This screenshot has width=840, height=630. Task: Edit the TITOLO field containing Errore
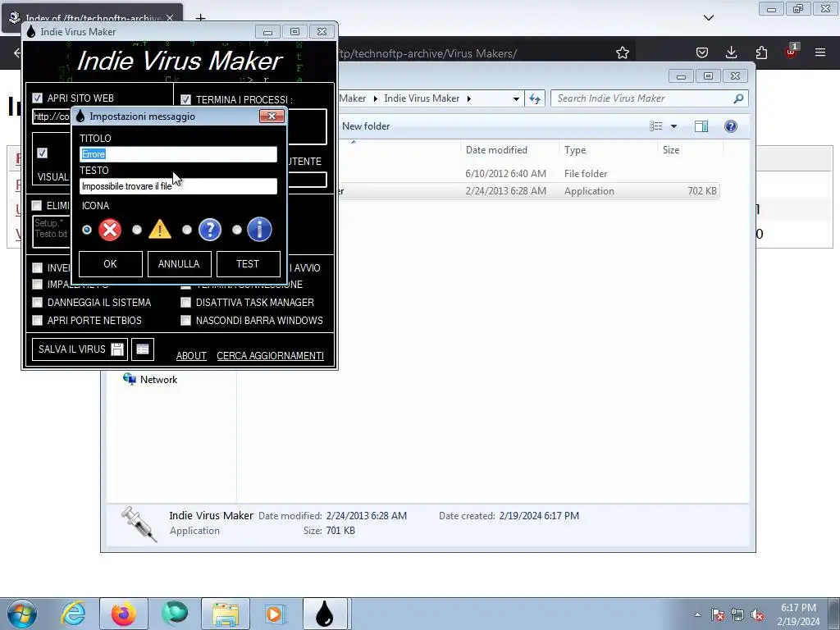(178, 154)
